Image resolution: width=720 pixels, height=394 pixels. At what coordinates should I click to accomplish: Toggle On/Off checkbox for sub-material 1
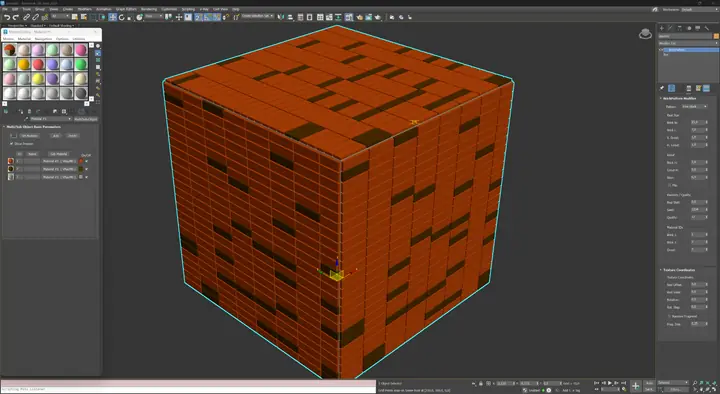(x=86, y=161)
